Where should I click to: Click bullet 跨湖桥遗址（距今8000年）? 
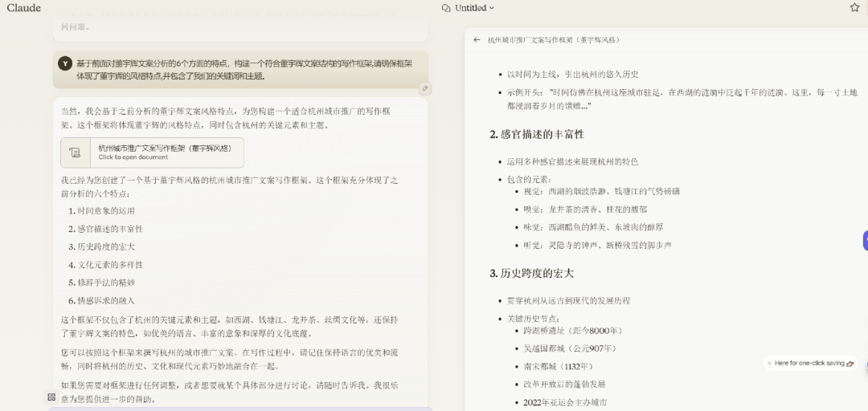click(573, 331)
